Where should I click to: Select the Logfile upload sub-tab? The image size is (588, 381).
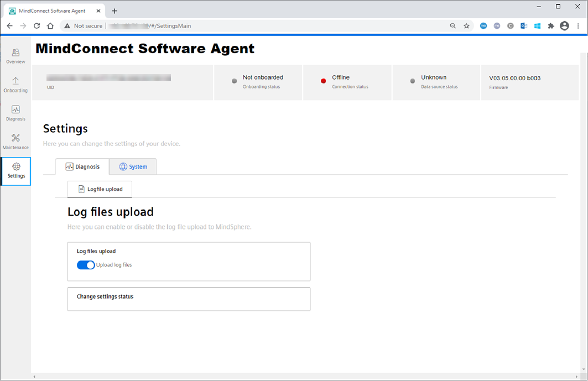tap(100, 189)
